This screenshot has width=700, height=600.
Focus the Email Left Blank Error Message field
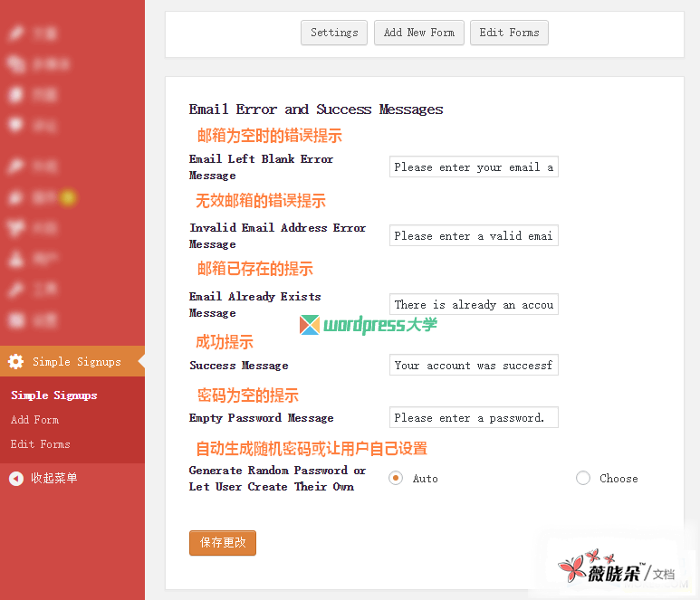474,167
